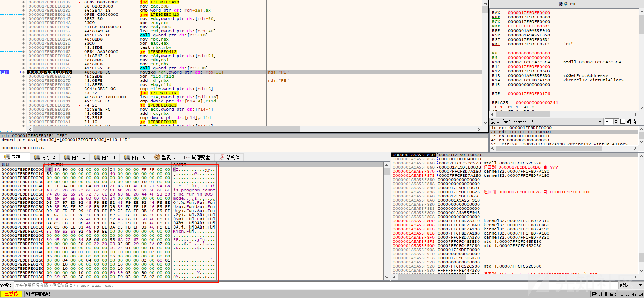Select the first dump byte 4D
The height and width of the screenshot is (298, 644).
click(49, 169)
